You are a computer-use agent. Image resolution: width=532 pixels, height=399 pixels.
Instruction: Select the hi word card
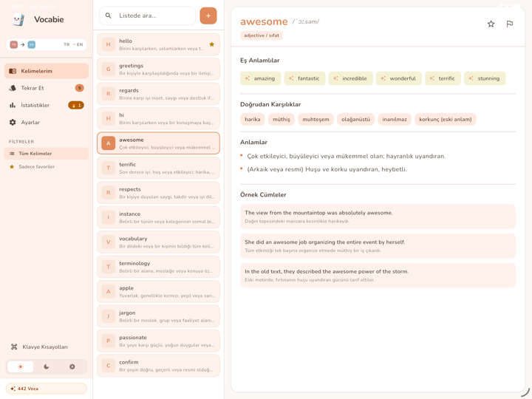tap(158, 118)
